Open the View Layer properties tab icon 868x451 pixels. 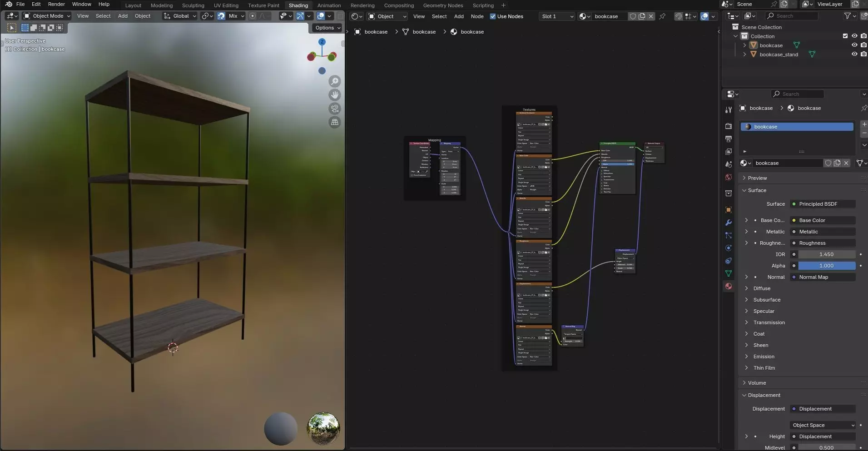pyautogui.click(x=729, y=151)
